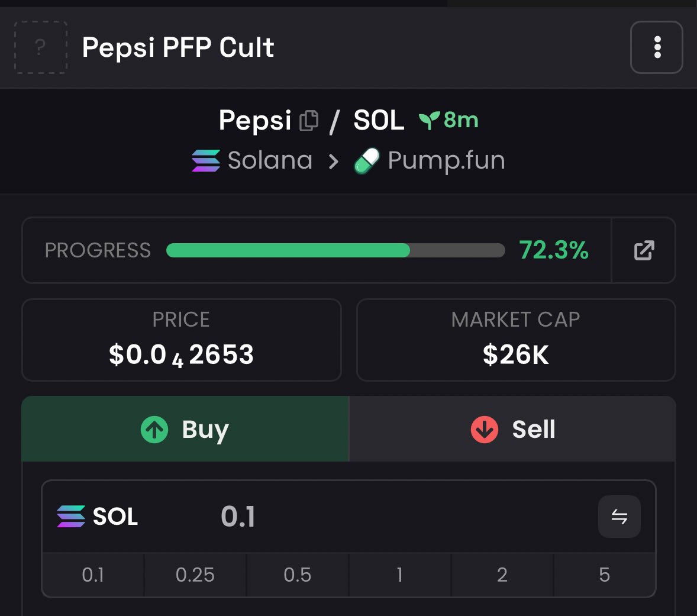Open the three-dot options menu

point(657,47)
